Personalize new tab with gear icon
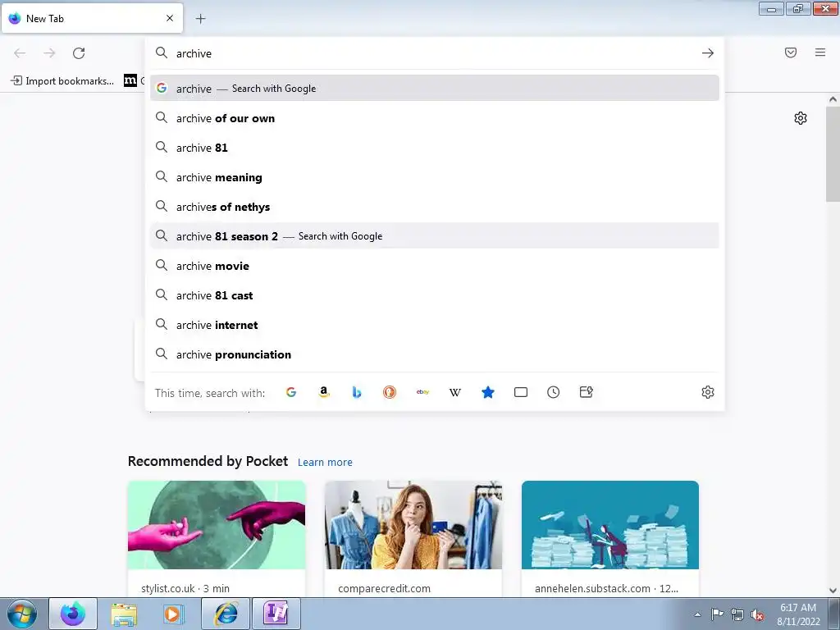The height and width of the screenshot is (630, 840). 801,118
